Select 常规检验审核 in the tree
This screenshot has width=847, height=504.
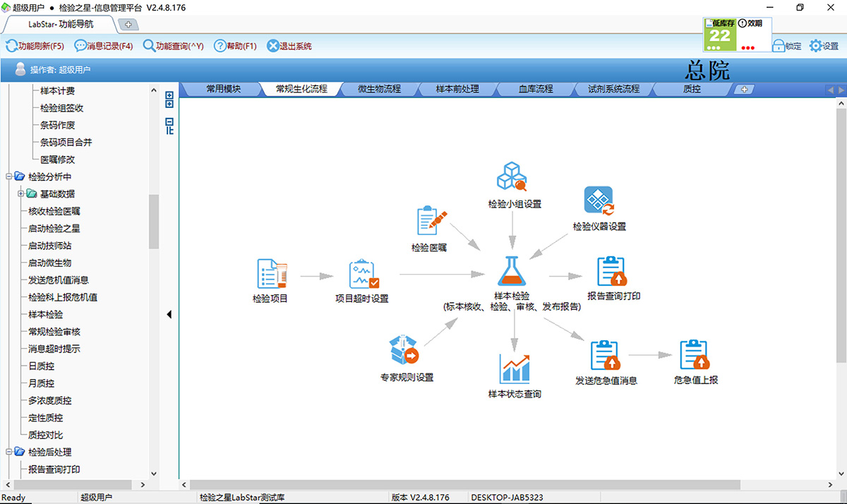54,332
